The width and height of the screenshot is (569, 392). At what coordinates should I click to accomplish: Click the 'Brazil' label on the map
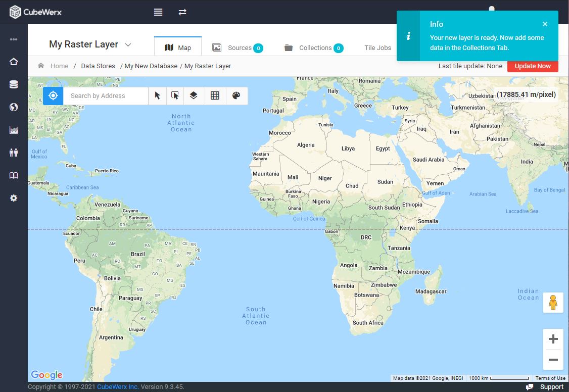click(x=138, y=254)
